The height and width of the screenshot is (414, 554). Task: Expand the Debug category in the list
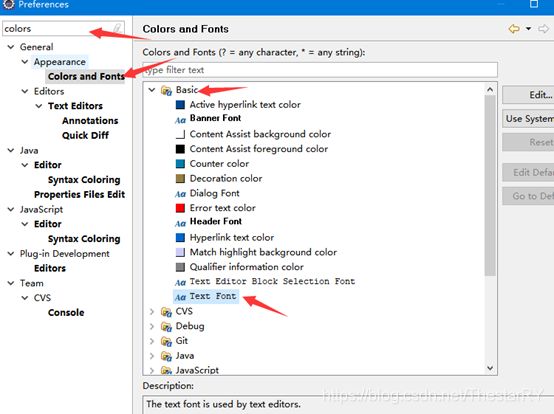[x=152, y=326]
